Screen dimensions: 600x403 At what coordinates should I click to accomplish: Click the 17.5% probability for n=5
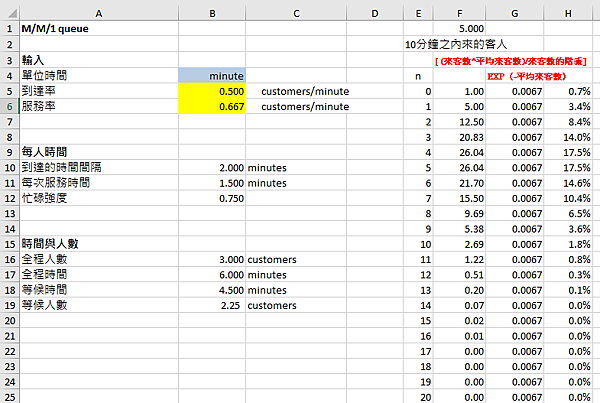click(x=577, y=168)
